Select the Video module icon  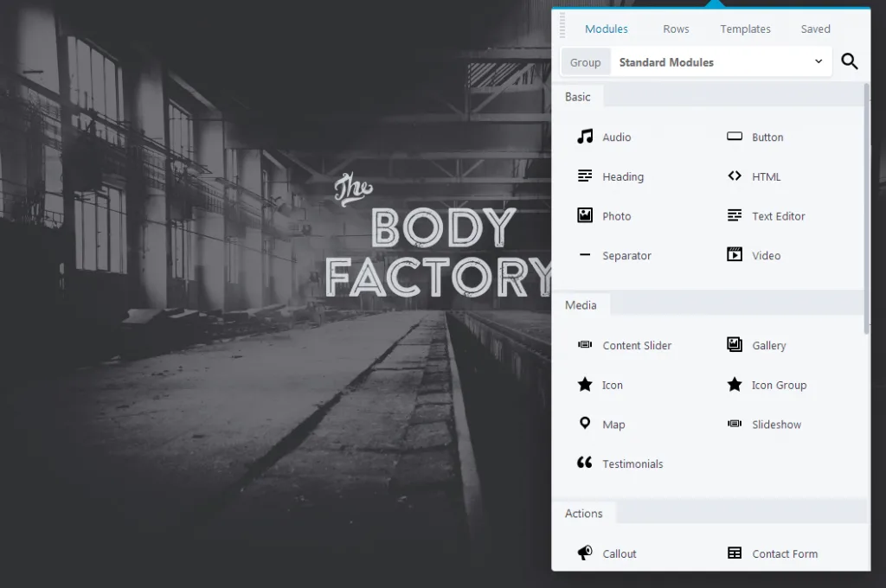click(735, 254)
